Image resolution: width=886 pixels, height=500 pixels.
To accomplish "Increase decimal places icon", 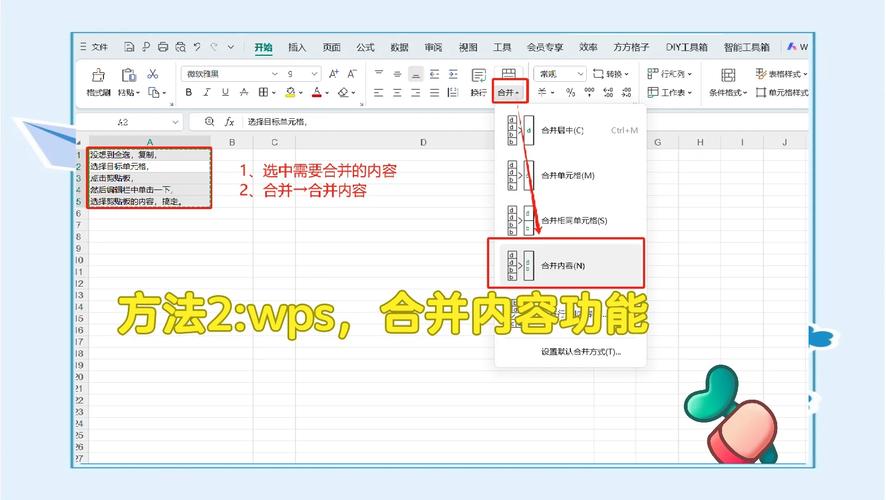I will click(x=608, y=93).
